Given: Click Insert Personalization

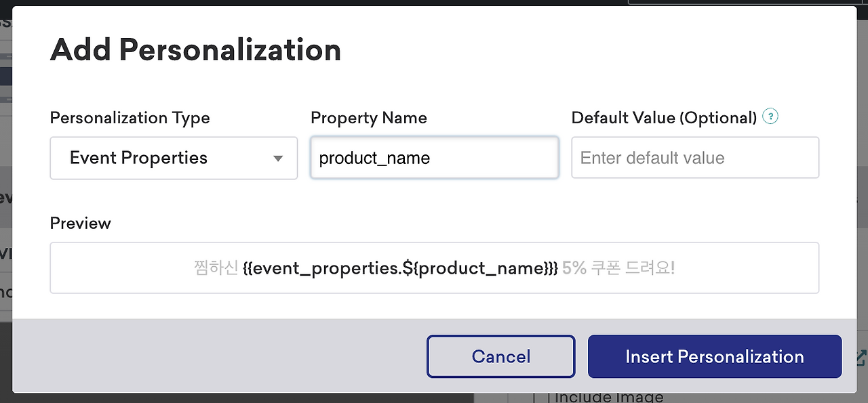Looking at the screenshot, I should pos(714,357).
